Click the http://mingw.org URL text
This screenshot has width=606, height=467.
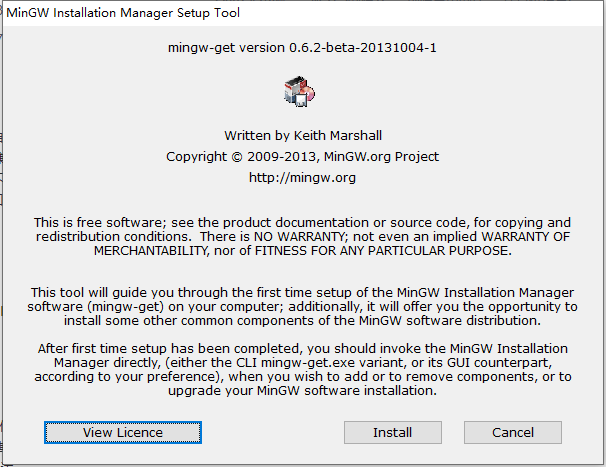click(x=302, y=177)
